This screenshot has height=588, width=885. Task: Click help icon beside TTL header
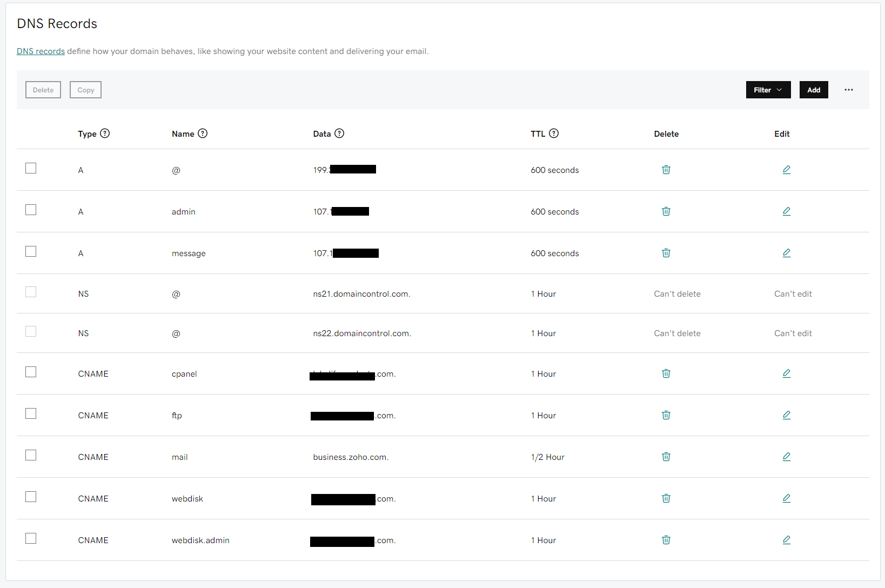click(554, 133)
